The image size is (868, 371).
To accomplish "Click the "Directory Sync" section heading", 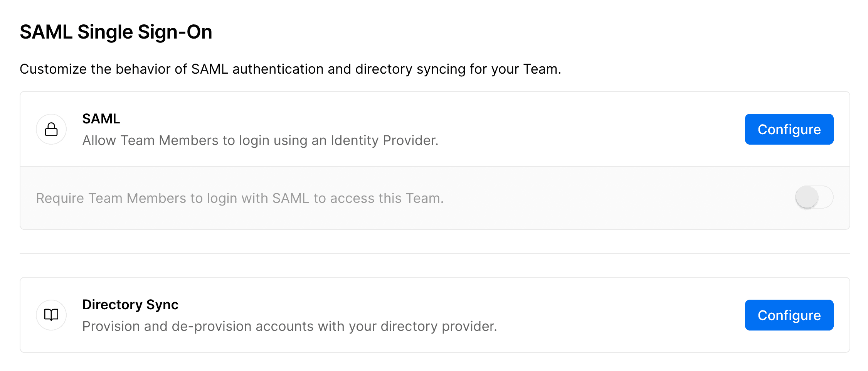I will (x=130, y=304).
